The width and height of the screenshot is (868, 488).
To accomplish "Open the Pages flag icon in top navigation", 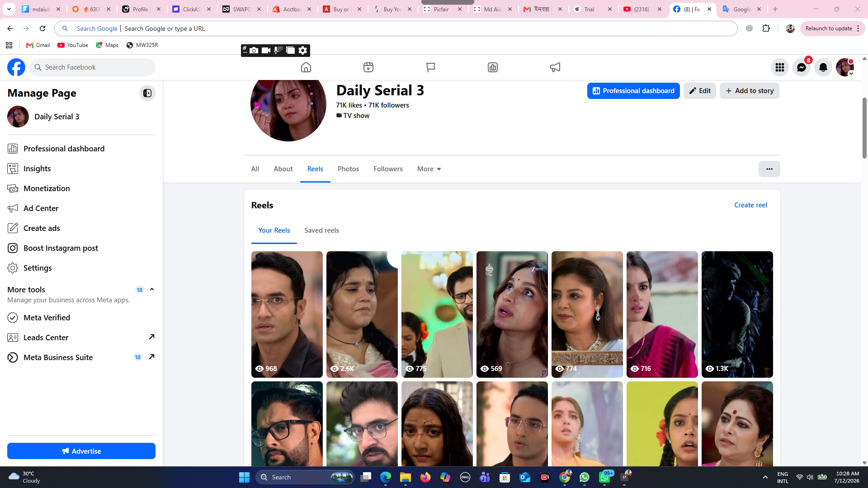I will coord(431,67).
